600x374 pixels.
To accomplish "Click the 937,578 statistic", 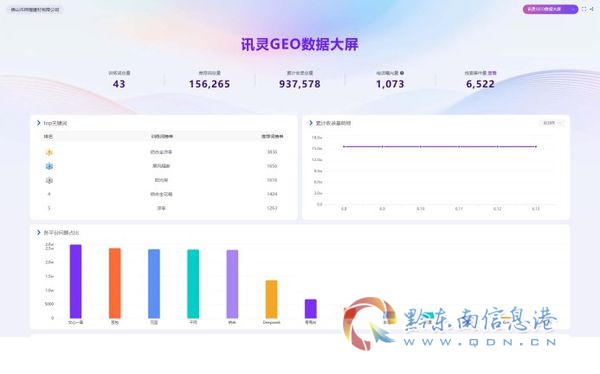I will tap(300, 84).
